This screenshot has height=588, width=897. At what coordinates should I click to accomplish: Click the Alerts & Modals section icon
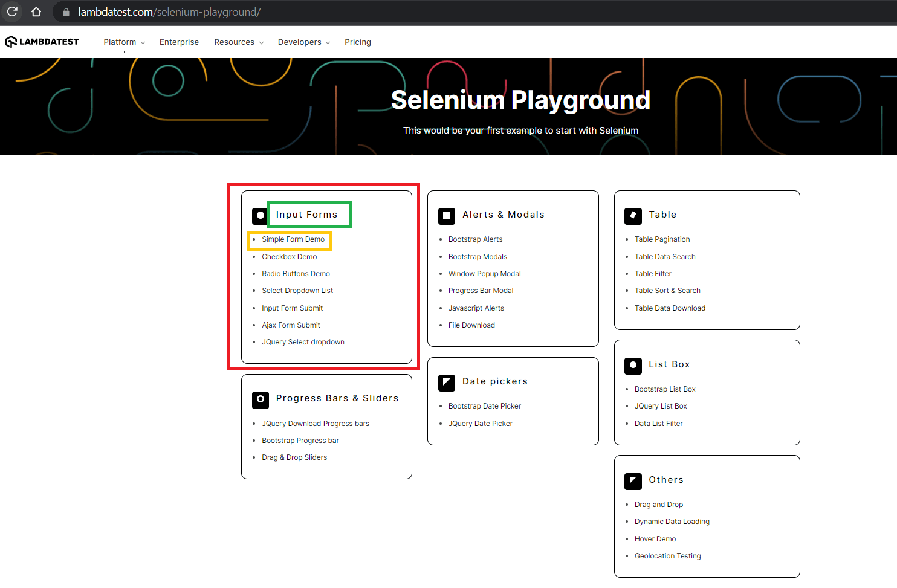[446, 216]
